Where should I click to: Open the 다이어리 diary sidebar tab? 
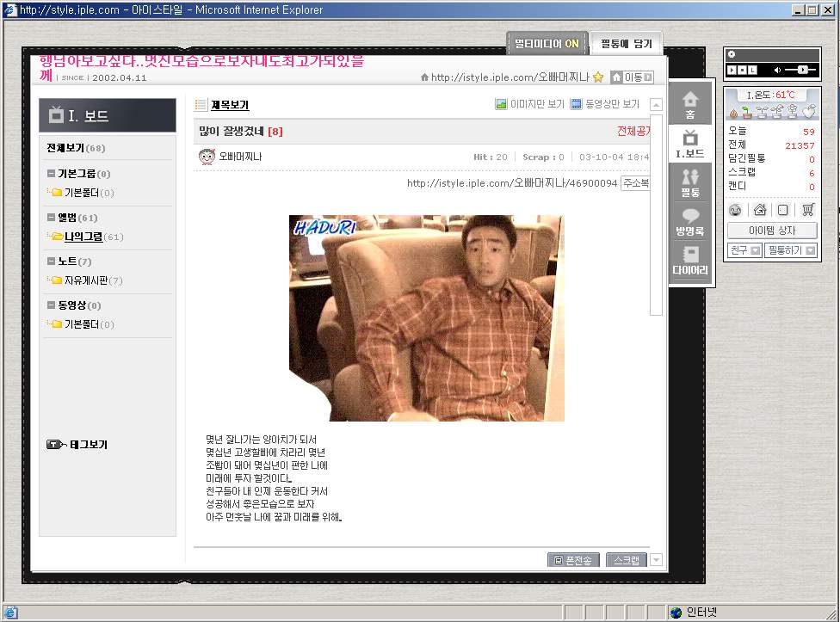point(690,260)
